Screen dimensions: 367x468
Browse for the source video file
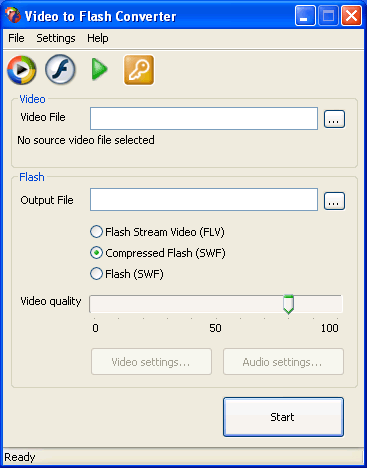pyautogui.click(x=334, y=119)
